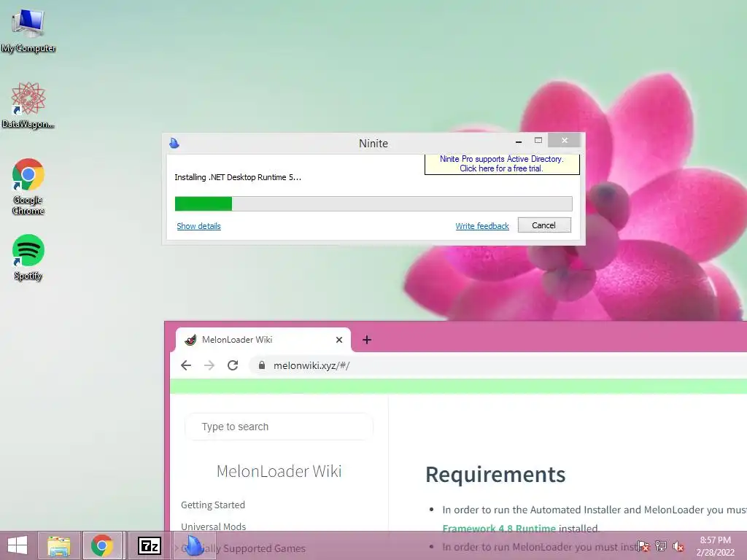The height and width of the screenshot is (560, 747).
Task: Click the Ninite Pro free trial banner
Action: tap(502, 164)
